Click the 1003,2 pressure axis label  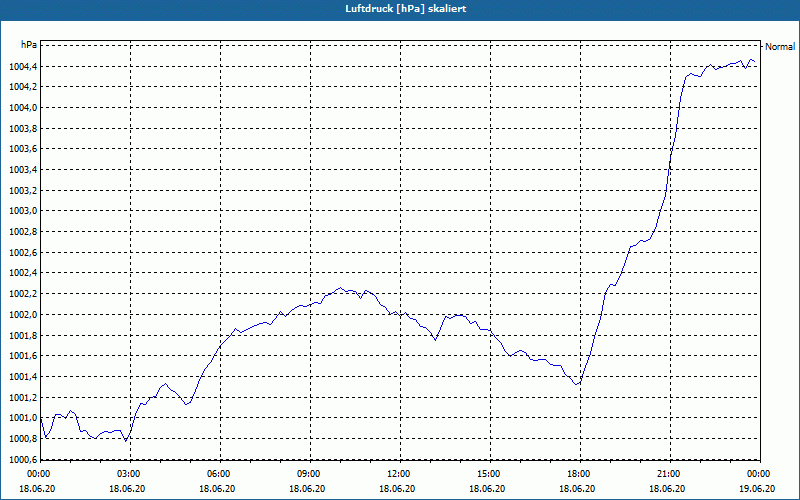coord(23,190)
